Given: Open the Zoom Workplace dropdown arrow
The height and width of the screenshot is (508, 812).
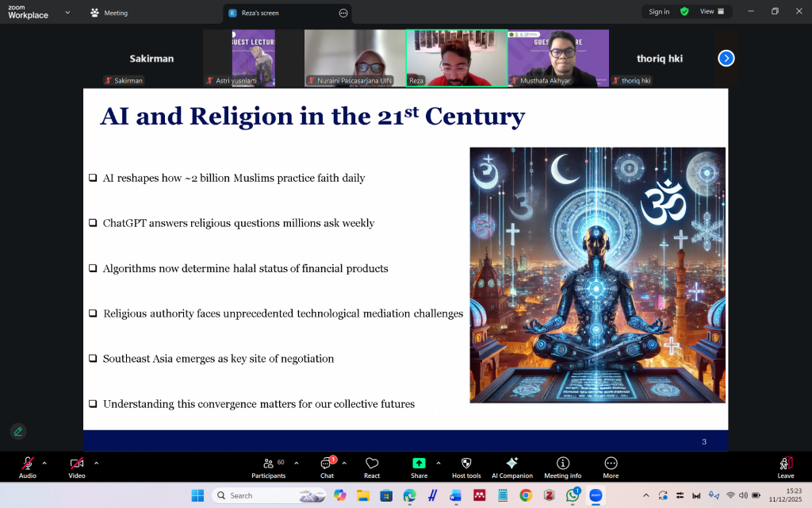Looking at the screenshot, I should (x=67, y=13).
